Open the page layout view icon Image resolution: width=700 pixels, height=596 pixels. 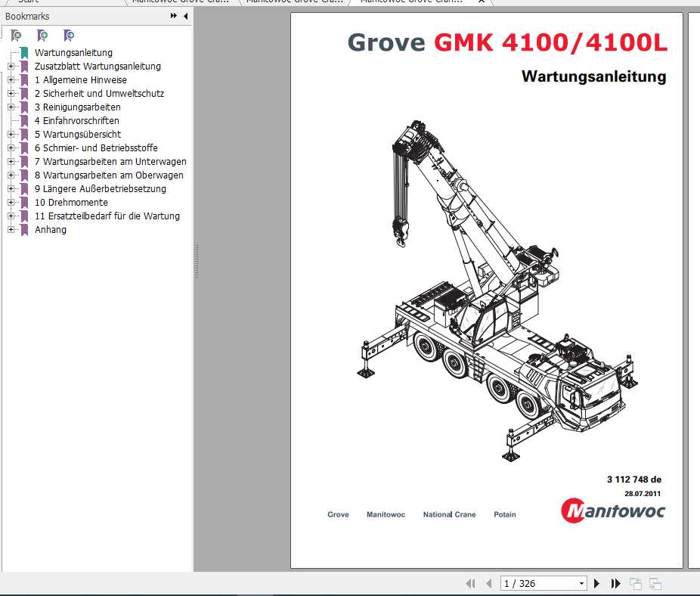pyautogui.click(x=636, y=583)
